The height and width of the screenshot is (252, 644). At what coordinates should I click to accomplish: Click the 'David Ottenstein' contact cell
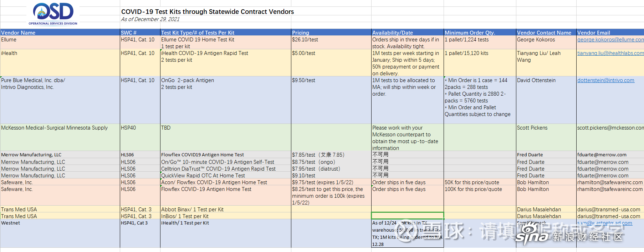pos(546,100)
